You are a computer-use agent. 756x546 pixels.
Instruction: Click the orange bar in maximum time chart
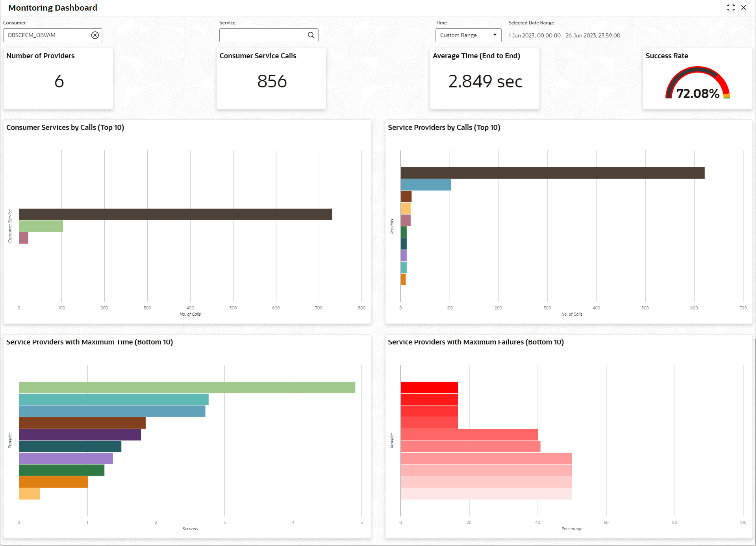pyautogui.click(x=53, y=482)
